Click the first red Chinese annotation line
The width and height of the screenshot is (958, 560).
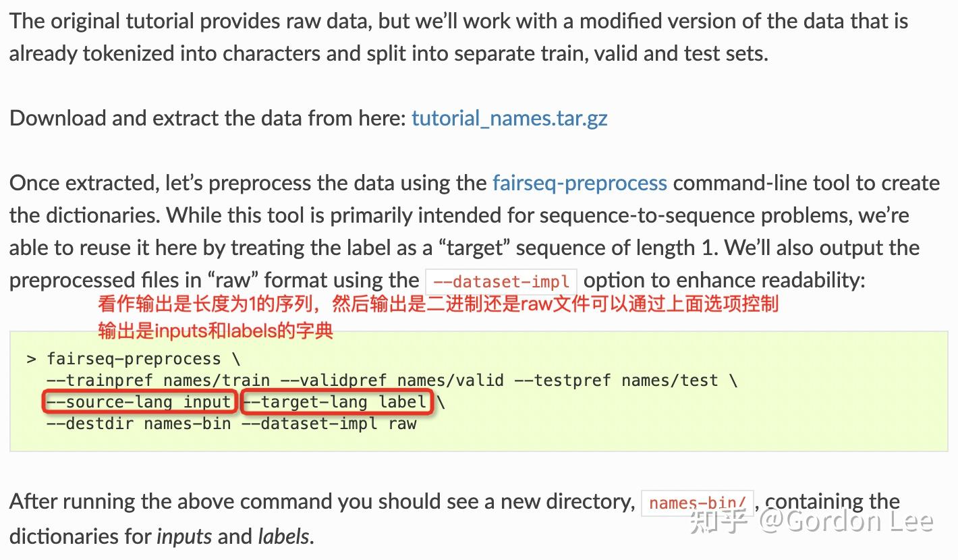coord(439,304)
